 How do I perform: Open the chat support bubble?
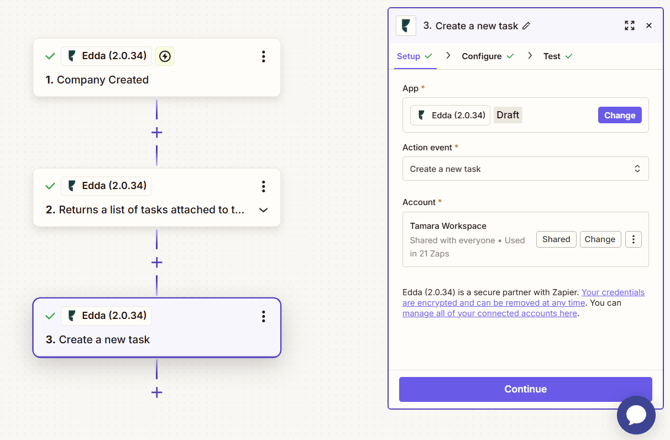[x=636, y=414]
